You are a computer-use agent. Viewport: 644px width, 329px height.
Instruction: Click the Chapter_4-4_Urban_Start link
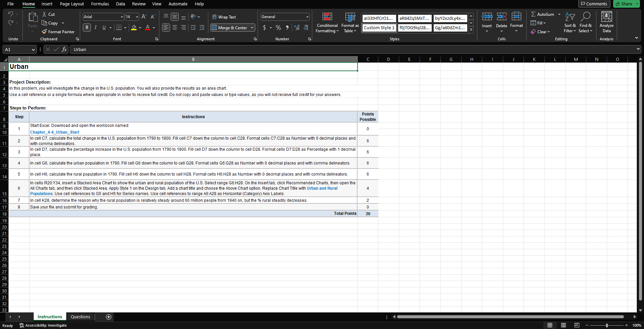tap(54, 132)
